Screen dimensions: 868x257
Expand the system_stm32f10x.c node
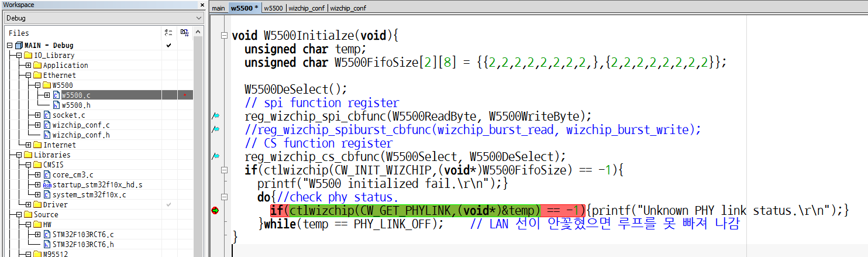click(x=37, y=194)
